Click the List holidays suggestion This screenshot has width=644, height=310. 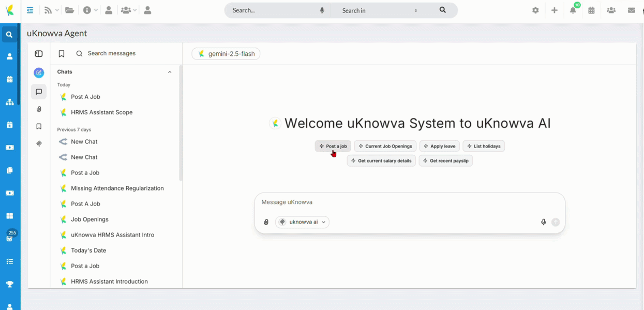tap(484, 146)
